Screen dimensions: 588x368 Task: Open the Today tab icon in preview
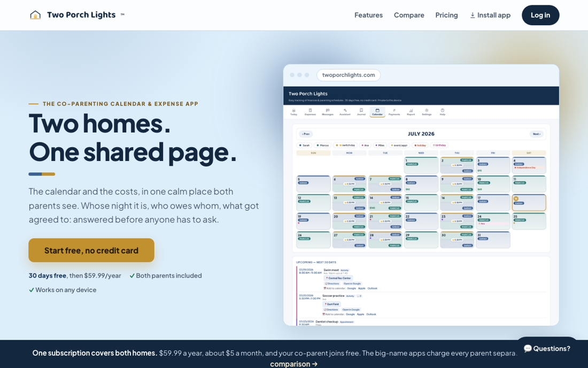click(293, 110)
